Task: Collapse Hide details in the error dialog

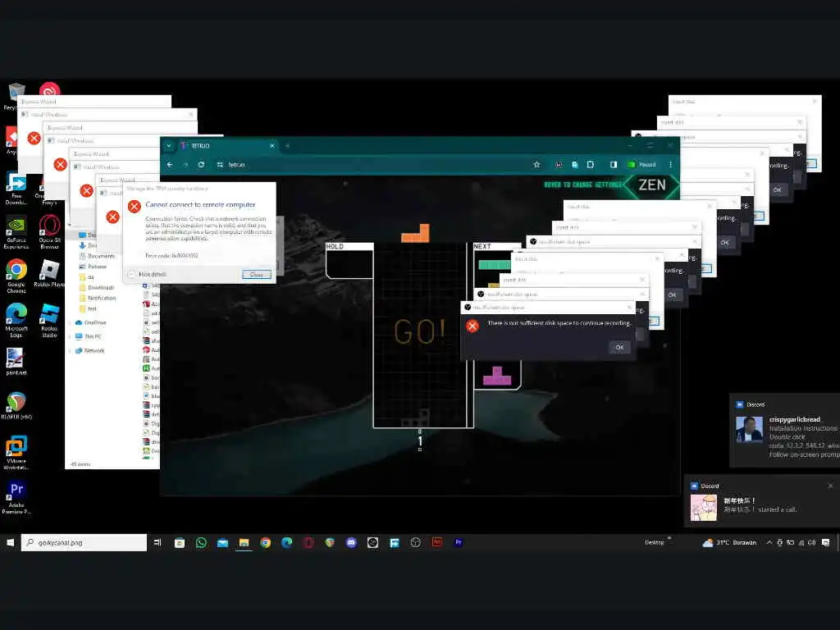Action: coord(147,274)
